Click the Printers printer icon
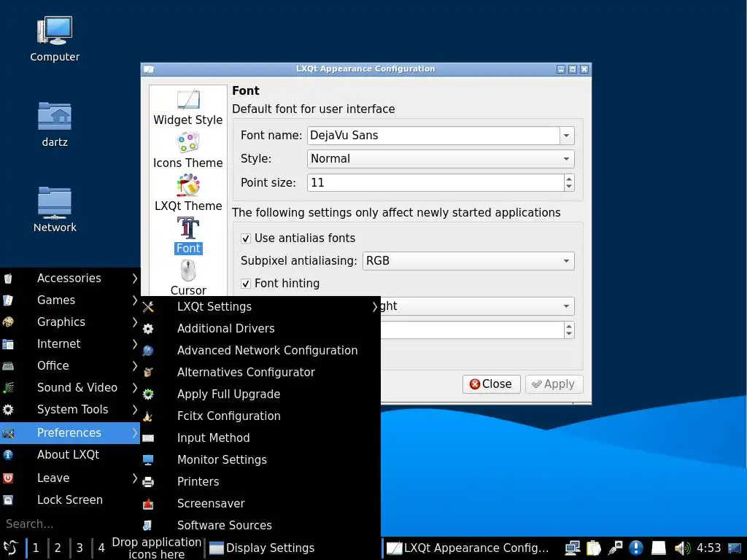This screenshot has height=560, width=747. 148,482
